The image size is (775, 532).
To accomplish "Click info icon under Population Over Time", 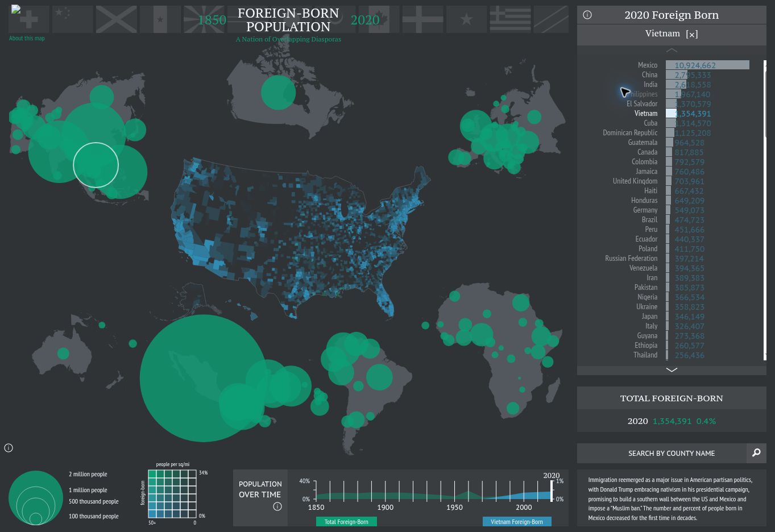I will 277,506.
